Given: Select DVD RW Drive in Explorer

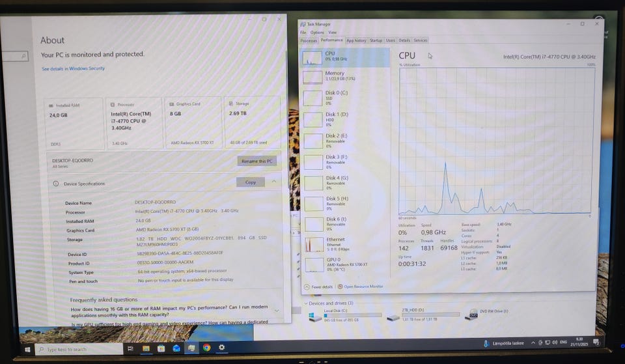Looking at the screenshot, I should (487, 314).
